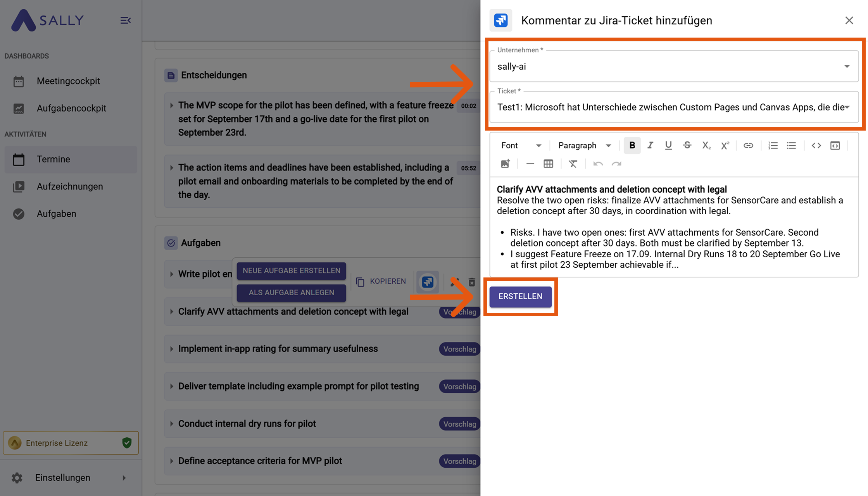This screenshot has width=868, height=496.
Task: Open the Paragraph style dropdown
Action: (585, 145)
